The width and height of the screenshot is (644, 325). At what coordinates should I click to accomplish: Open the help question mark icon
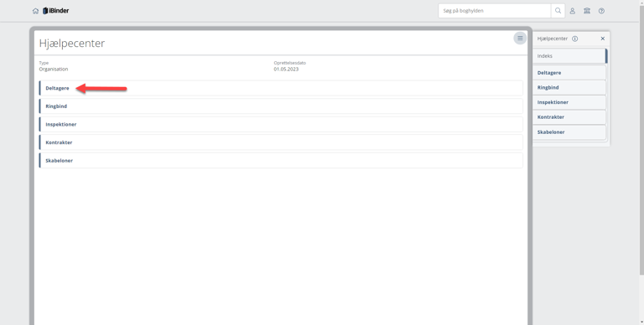pyautogui.click(x=601, y=11)
